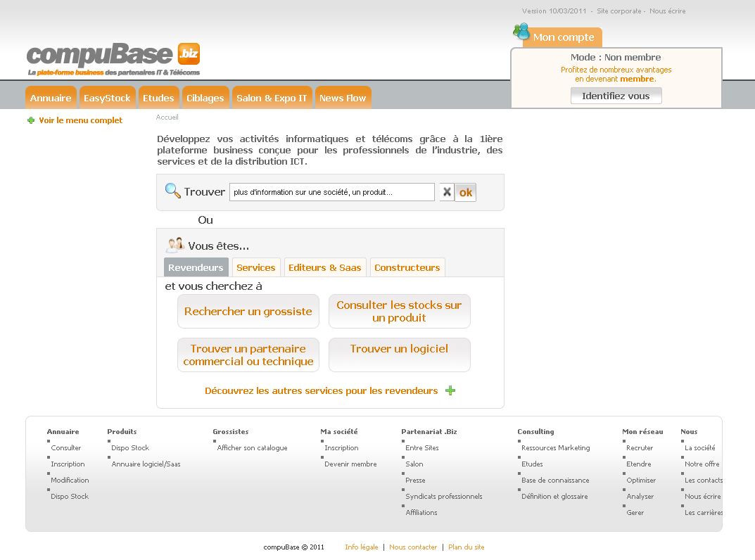Click the green plus after autres services

pyautogui.click(x=450, y=390)
